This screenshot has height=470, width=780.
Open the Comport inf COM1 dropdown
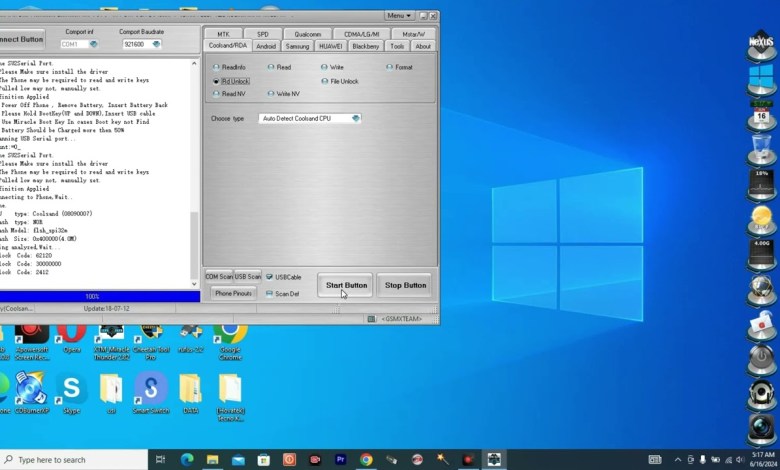tap(93, 44)
